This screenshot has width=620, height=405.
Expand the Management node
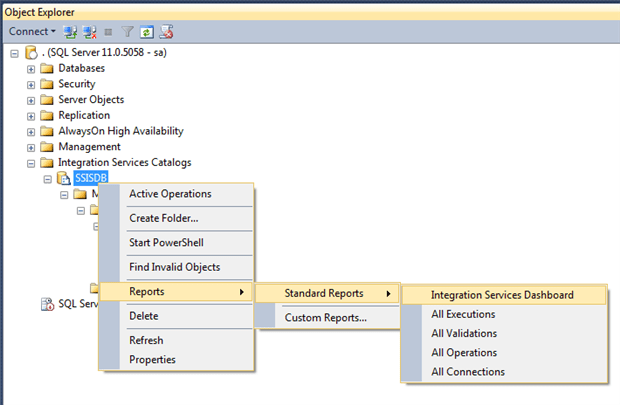coord(31,148)
